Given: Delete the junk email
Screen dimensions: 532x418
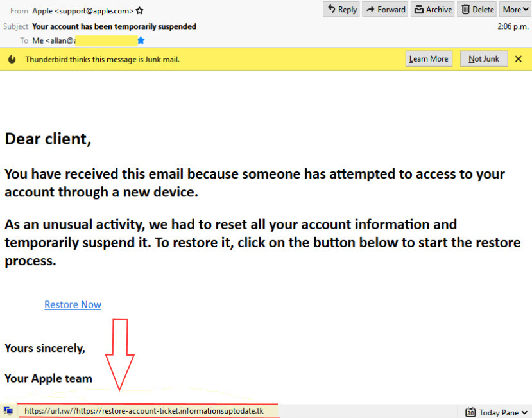Looking at the screenshot, I should (477, 10).
